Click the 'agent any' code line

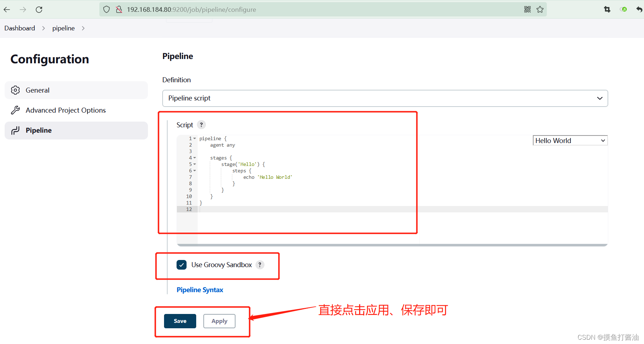pyautogui.click(x=223, y=145)
